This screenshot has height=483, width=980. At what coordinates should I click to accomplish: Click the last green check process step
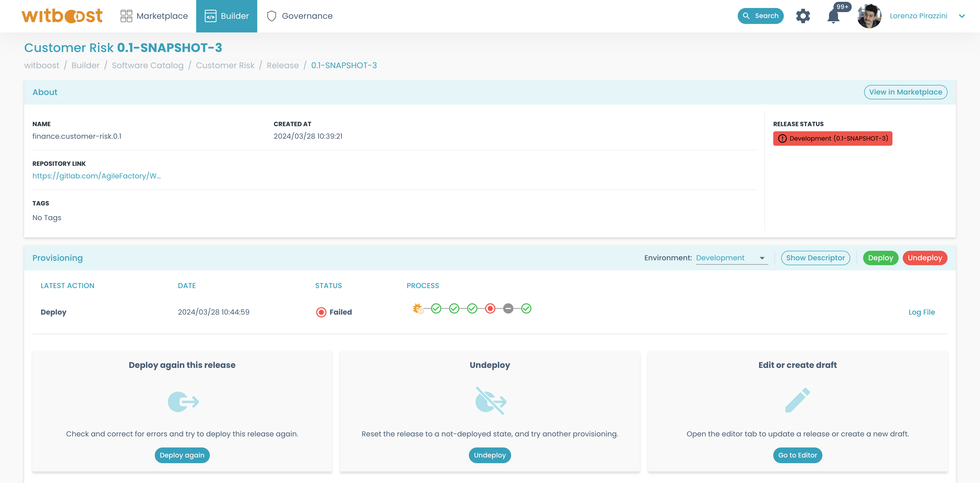(x=526, y=308)
